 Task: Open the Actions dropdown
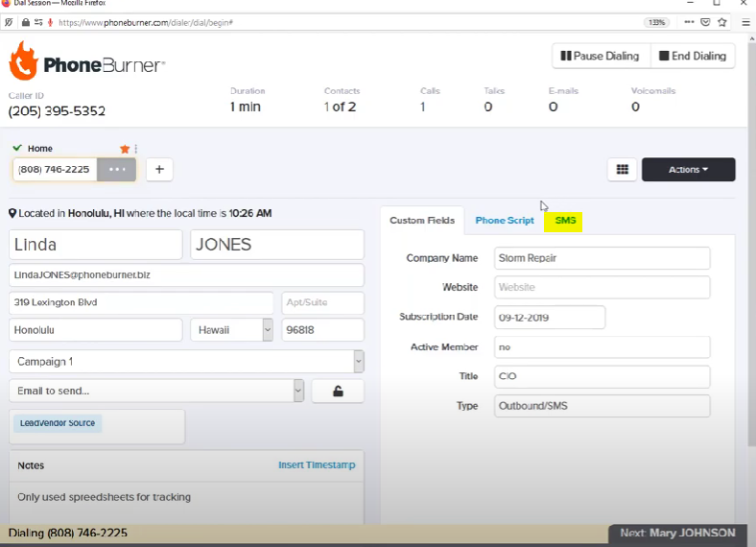pos(688,169)
